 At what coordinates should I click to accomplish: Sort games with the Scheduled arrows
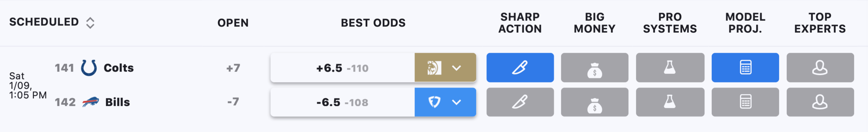click(90, 22)
